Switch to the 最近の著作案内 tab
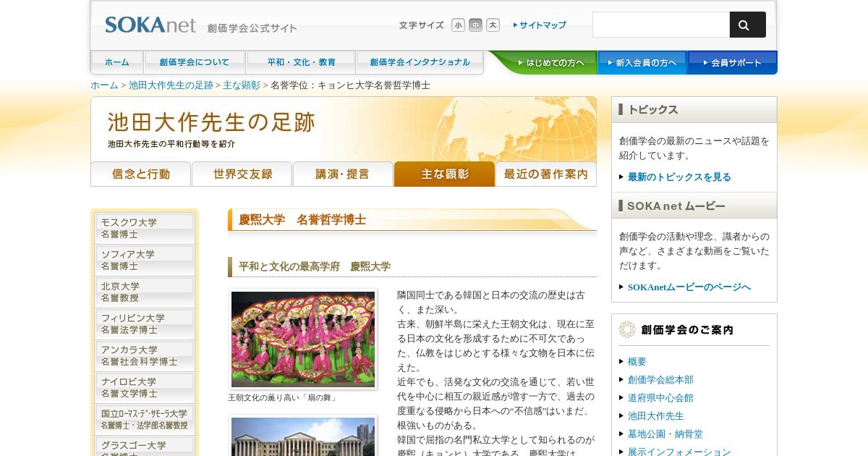Viewport: 868px width, 456px height. click(546, 174)
